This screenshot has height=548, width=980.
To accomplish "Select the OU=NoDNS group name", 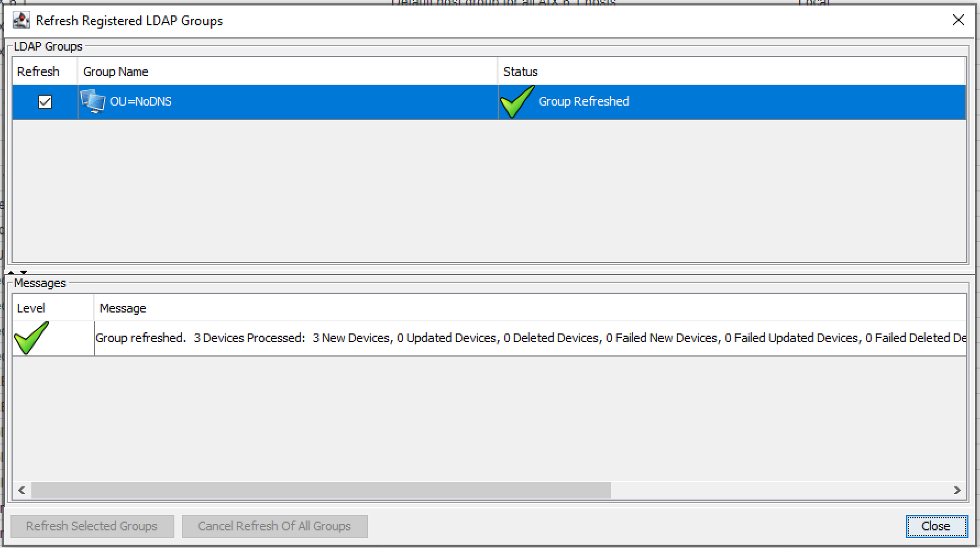I will coord(141,101).
